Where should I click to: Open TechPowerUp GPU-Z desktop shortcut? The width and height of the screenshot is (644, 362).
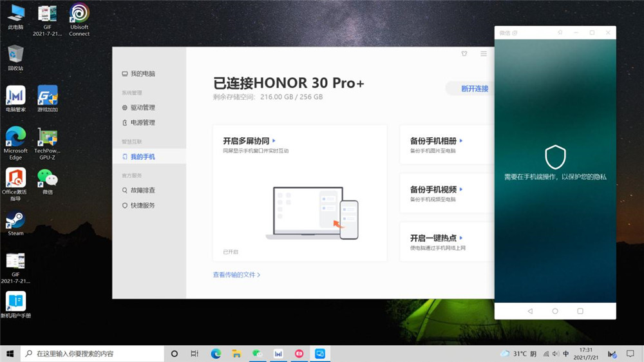pos(47,143)
